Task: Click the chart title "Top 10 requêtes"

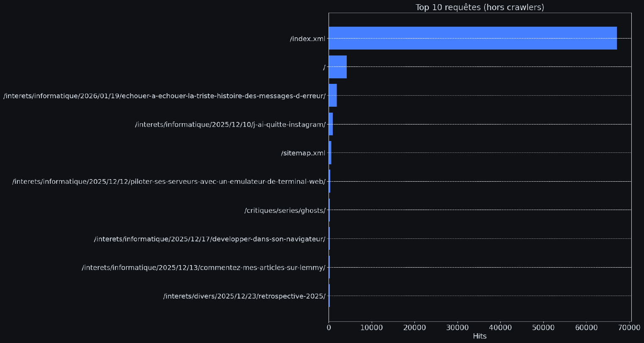Action: coord(480,7)
